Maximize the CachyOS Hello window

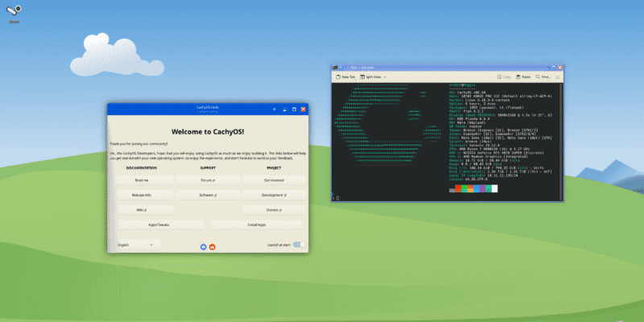point(294,109)
